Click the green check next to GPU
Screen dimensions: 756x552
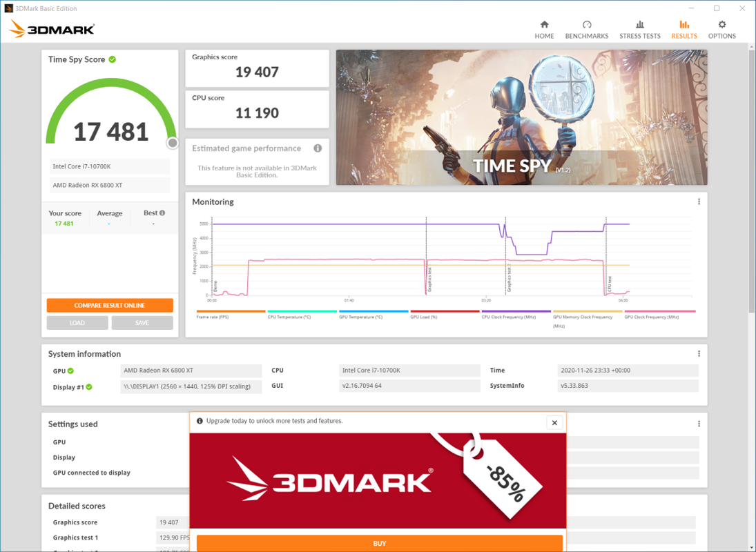[71, 371]
